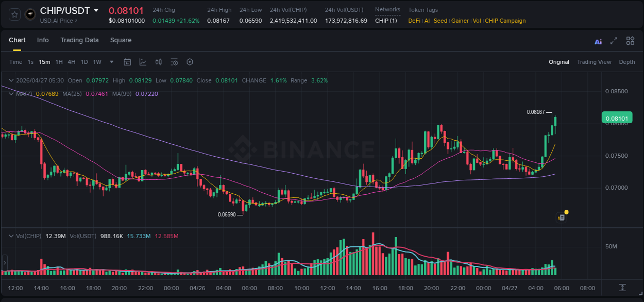Click the Vol(USDT) 988.16K value

(x=111, y=236)
